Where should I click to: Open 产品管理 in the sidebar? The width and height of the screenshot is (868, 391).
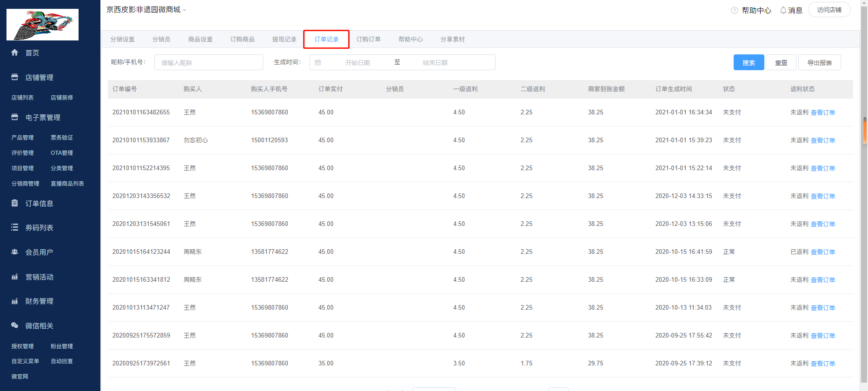pos(23,138)
